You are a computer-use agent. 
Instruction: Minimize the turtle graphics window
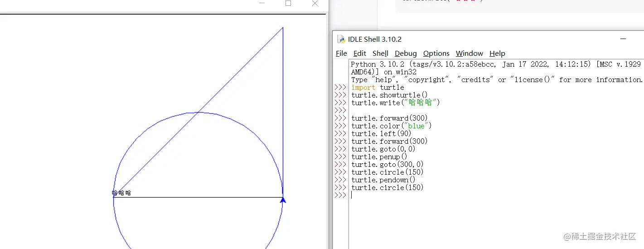(261, 3)
